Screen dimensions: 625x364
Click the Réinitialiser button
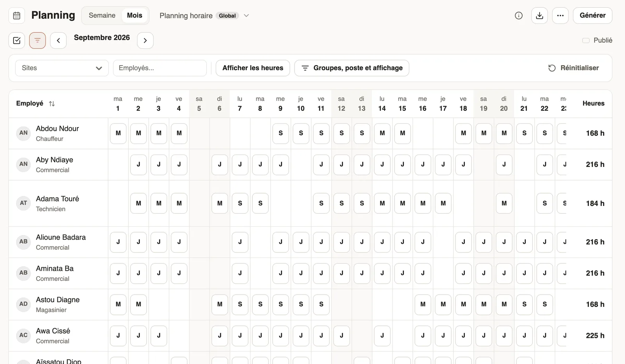pos(573,68)
